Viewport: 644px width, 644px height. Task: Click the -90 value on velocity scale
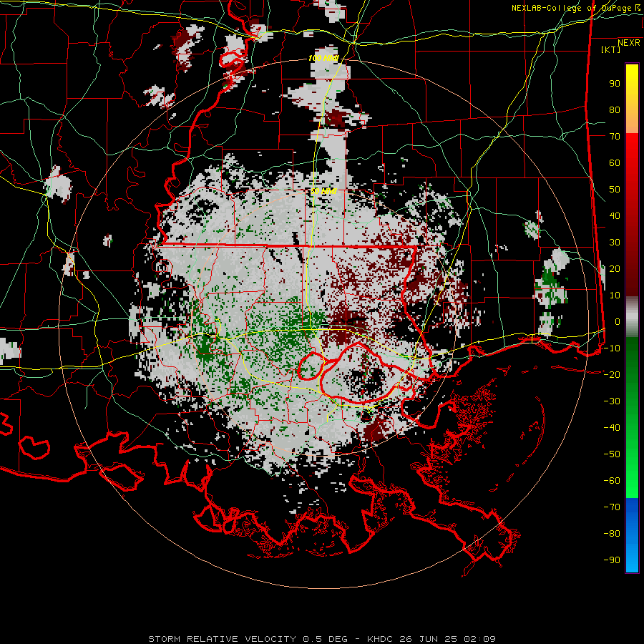click(612, 560)
